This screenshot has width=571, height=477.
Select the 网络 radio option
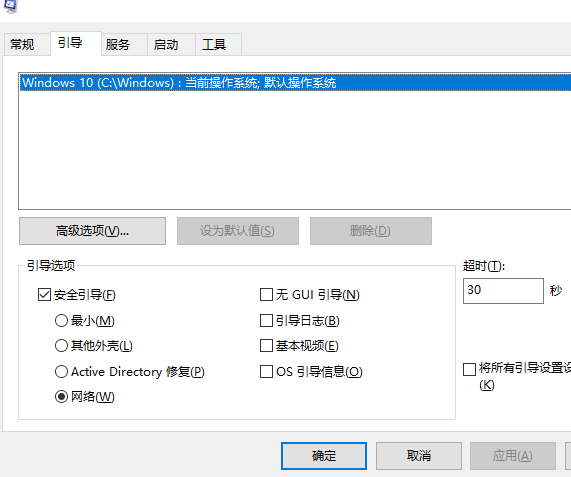61,396
